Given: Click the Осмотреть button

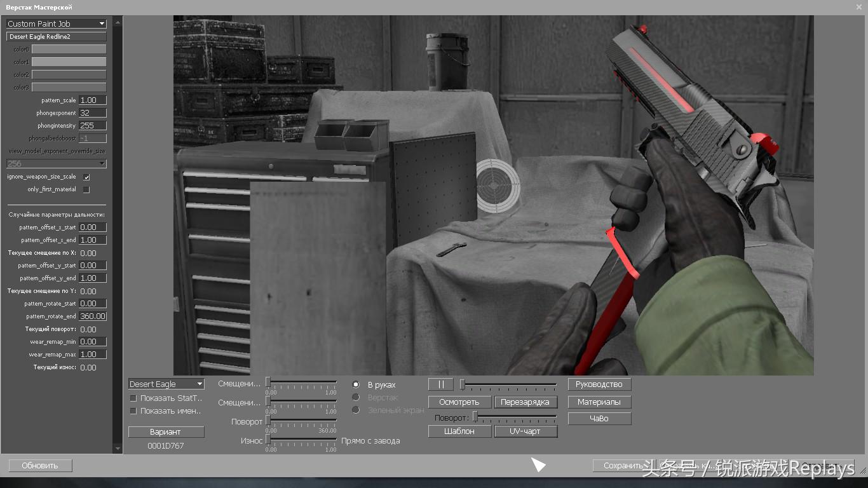Looking at the screenshot, I should 459,402.
